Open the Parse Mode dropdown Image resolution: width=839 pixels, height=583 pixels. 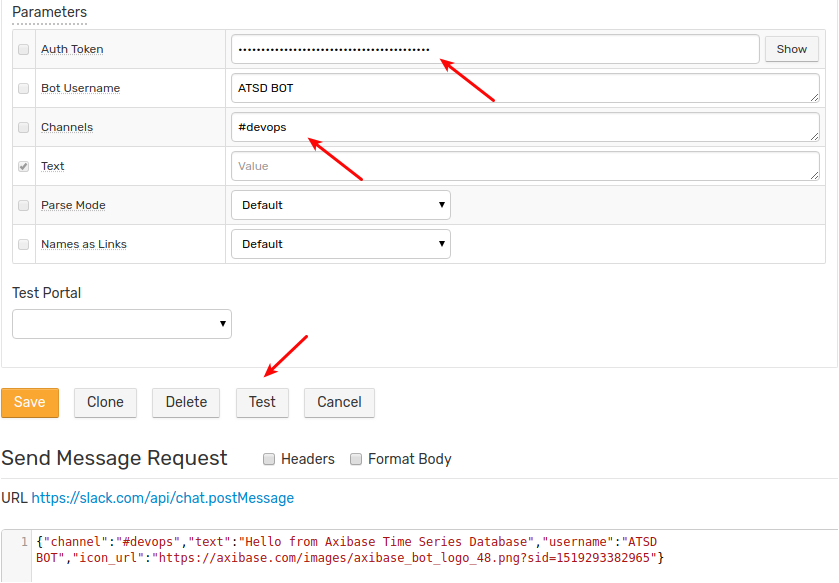coord(341,205)
